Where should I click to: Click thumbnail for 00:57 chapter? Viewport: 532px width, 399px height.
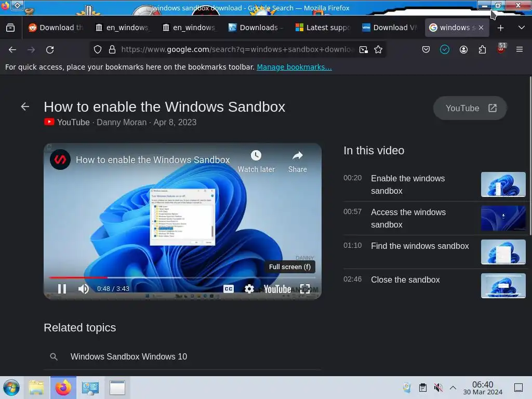tap(503, 218)
